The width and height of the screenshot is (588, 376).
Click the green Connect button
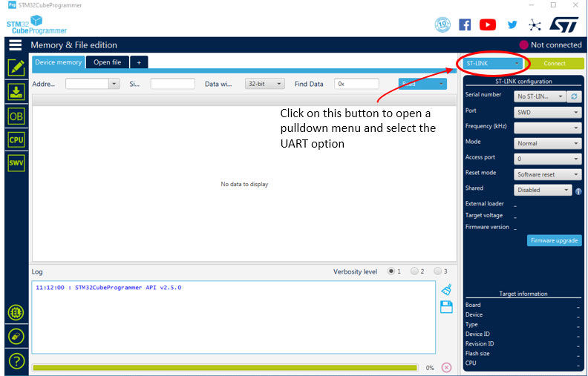pyautogui.click(x=554, y=64)
